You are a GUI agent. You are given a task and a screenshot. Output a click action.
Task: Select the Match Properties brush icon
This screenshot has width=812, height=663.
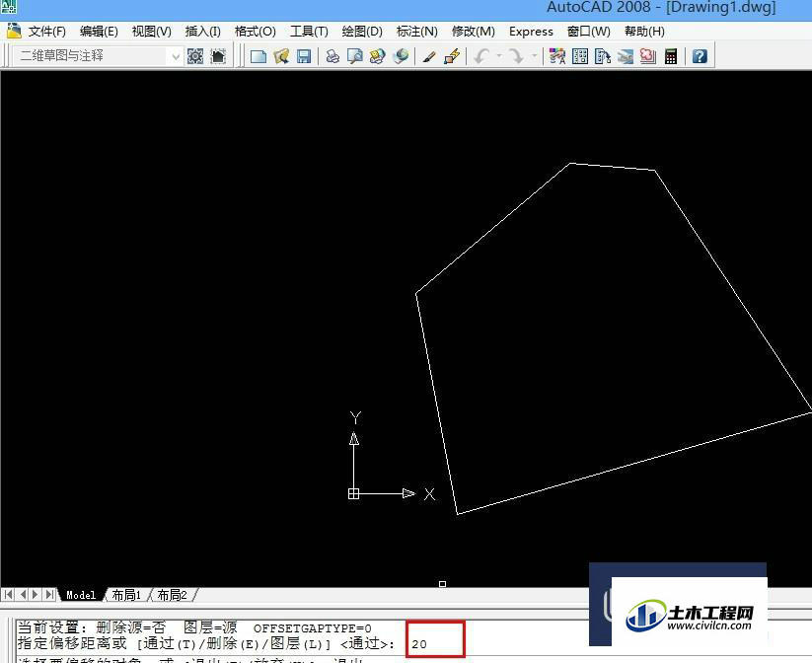click(x=429, y=56)
